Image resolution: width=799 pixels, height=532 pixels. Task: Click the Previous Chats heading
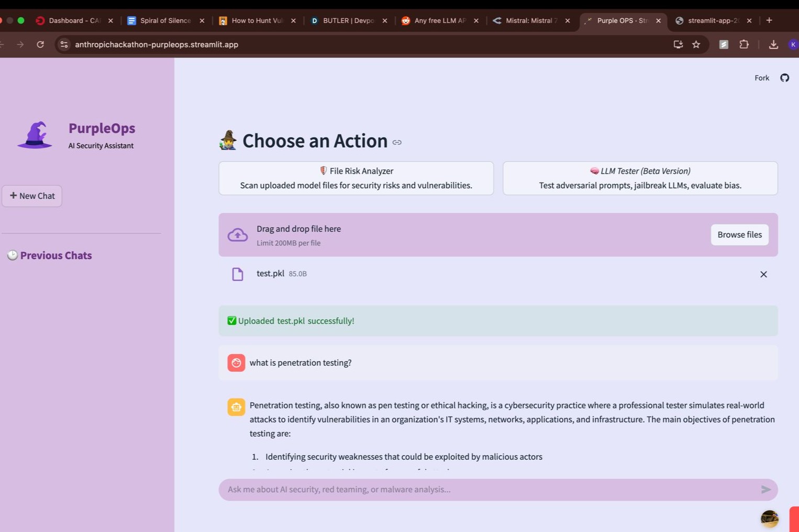coord(56,255)
